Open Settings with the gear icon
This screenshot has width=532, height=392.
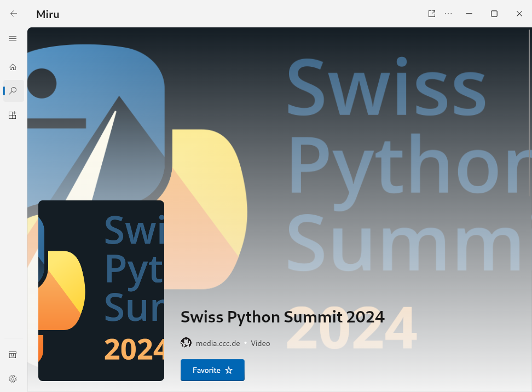coord(13,379)
